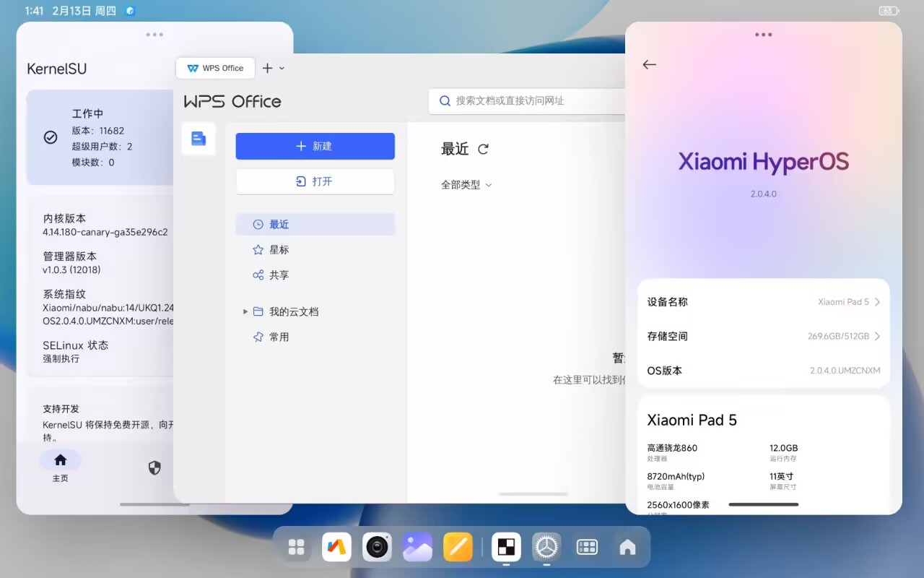Switch to the WPS Office tab
Screen dimensions: 924x578
(215, 68)
